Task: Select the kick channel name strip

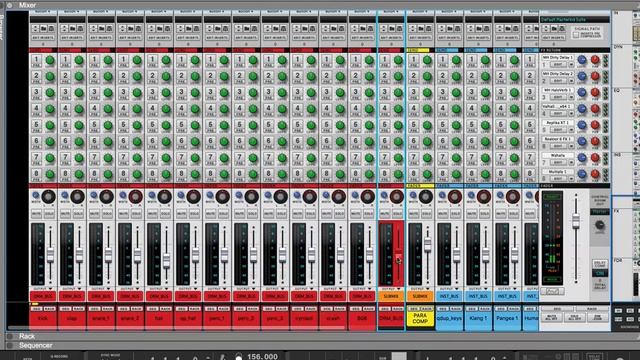Action: pyautogui.click(x=43, y=318)
